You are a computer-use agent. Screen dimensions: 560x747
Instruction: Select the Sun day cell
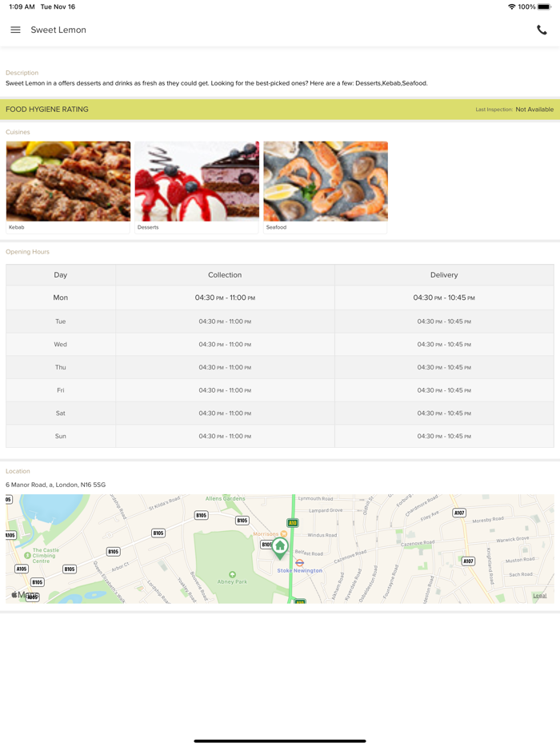point(61,436)
